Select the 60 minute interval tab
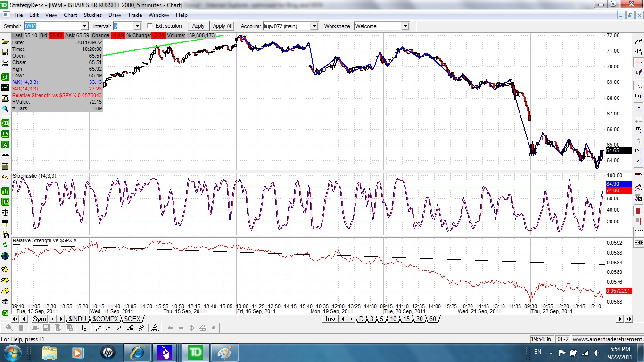644x362 pixels. pyautogui.click(x=432, y=319)
